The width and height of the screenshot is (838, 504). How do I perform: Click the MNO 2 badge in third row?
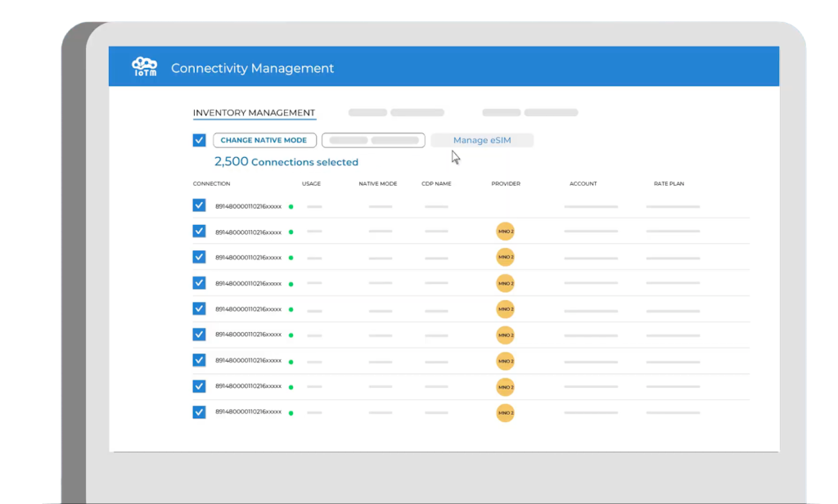(505, 257)
